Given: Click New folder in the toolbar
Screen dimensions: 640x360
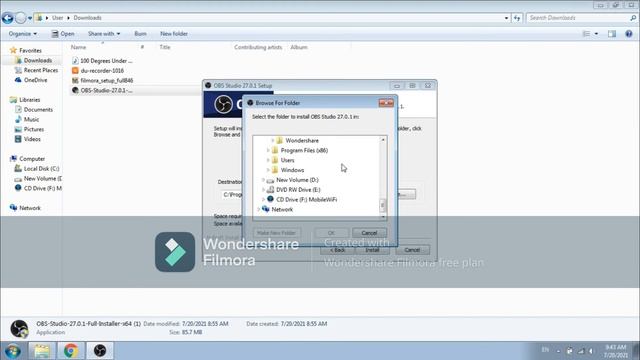Looking at the screenshot, I should click(x=174, y=34).
